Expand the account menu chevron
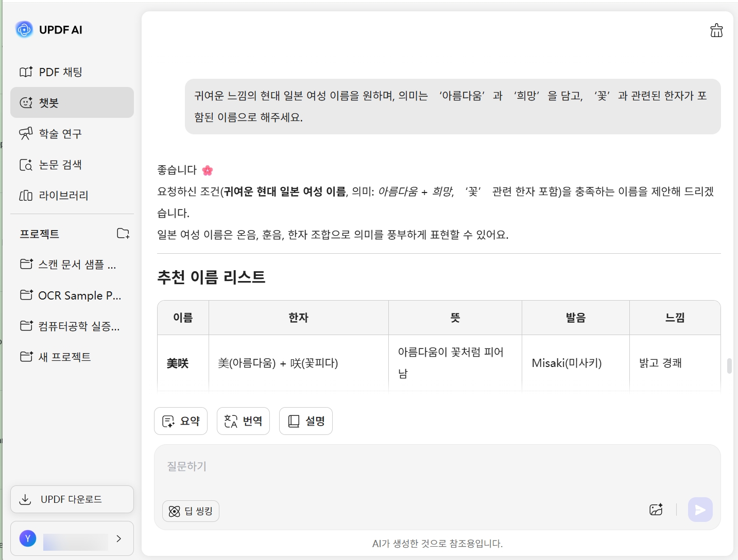The image size is (738, 560). coord(119,538)
